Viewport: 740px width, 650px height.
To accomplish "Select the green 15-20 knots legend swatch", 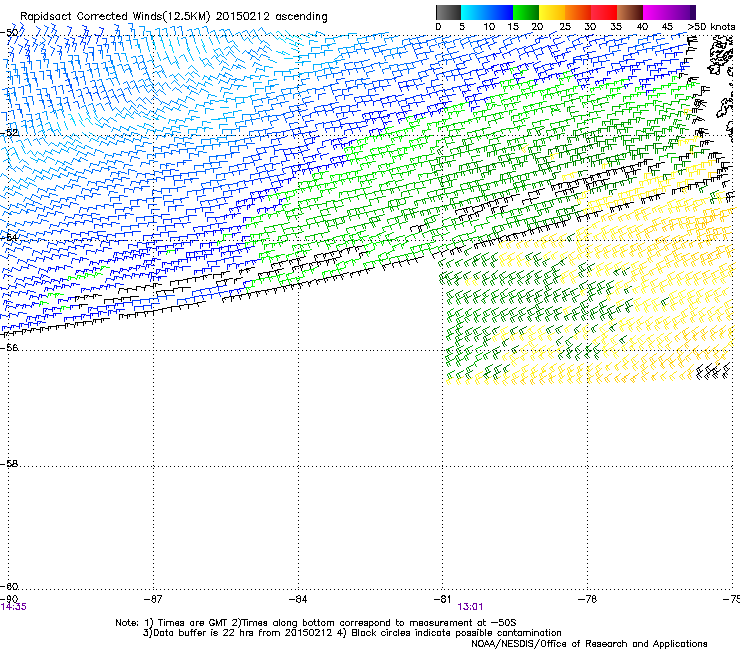I will click(526, 12).
